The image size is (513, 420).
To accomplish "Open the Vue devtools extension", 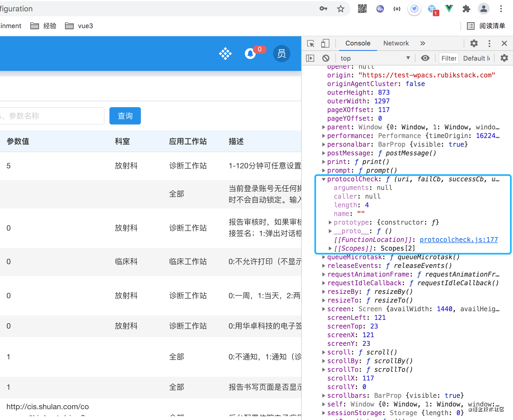I will (449, 9).
